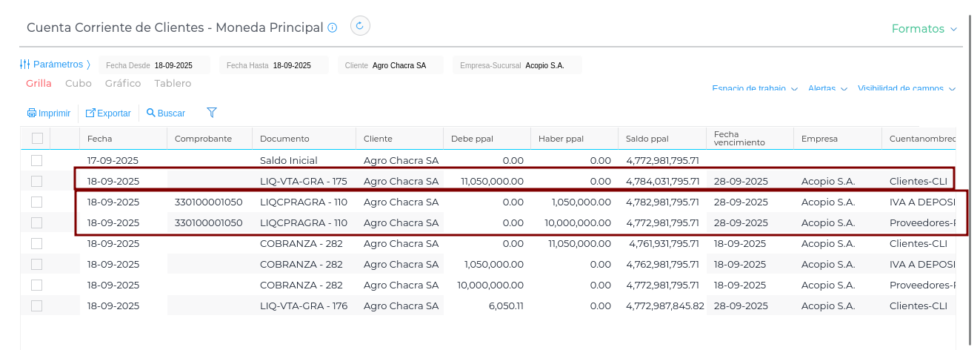Image resolution: width=980 pixels, height=350 pixels.
Task: Click the Exportar icon in the toolbar
Action: coord(90,113)
